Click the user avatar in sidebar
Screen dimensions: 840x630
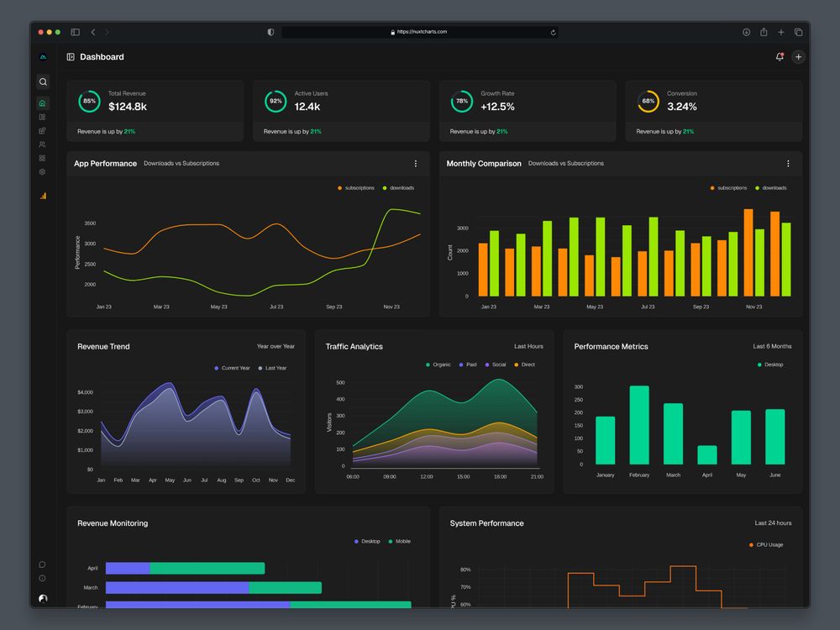tap(43, 598)
